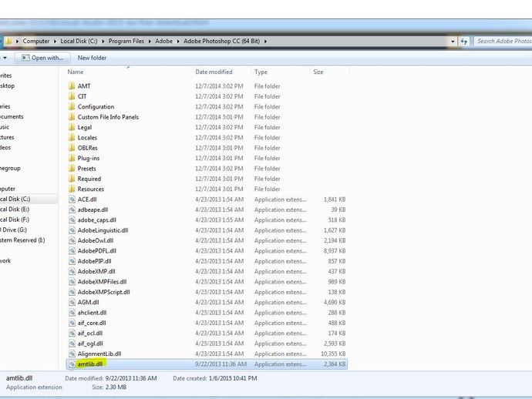Open the address bar history dropdown
Image resolution: width=532 pixels, height=399 pixels.
(453, 42)
